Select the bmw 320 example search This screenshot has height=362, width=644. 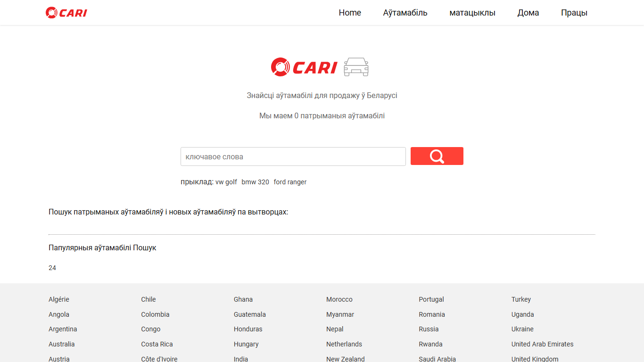[x=256, y=182]
